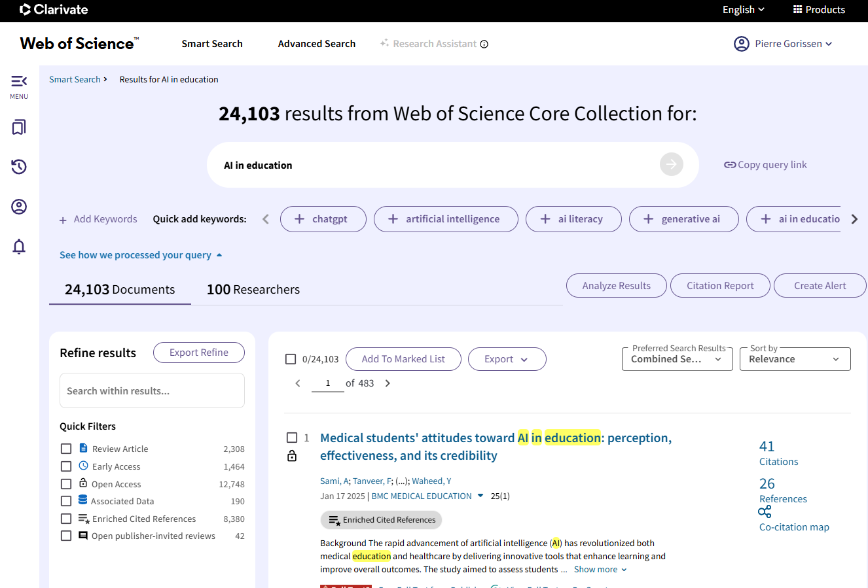The width and height of the screenshot is (868, 588).
Task: Enable the Open Access quick filter
Action: [66, 484]
